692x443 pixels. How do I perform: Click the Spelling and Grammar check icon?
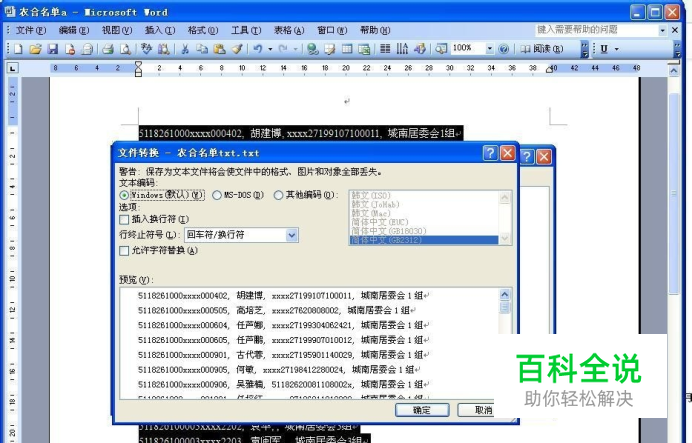click(x=146, y=49)
